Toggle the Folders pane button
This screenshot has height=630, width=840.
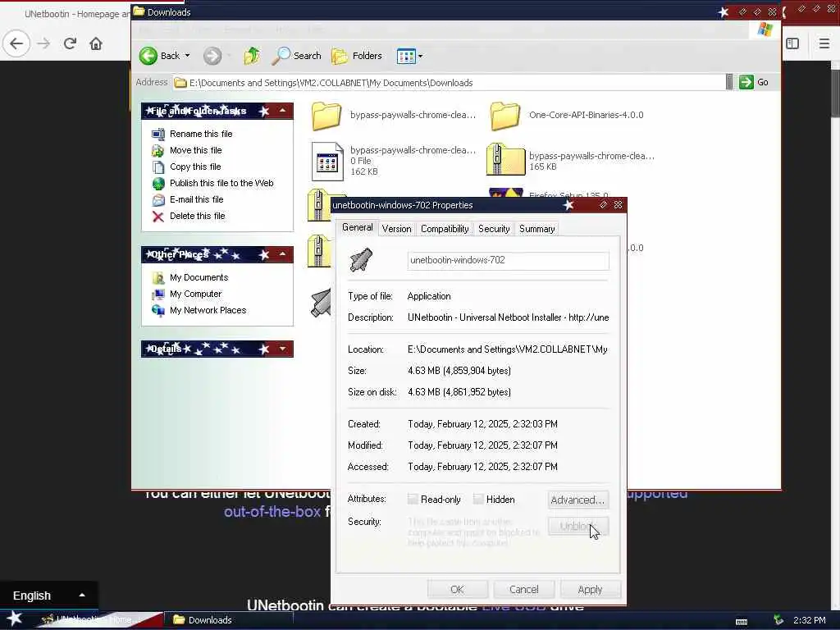coord(357,56)
